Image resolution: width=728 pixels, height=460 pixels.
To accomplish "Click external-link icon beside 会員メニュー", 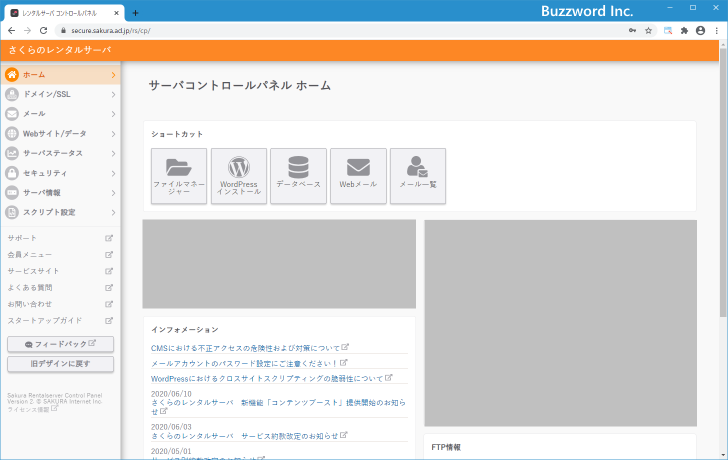I will 109,254.
